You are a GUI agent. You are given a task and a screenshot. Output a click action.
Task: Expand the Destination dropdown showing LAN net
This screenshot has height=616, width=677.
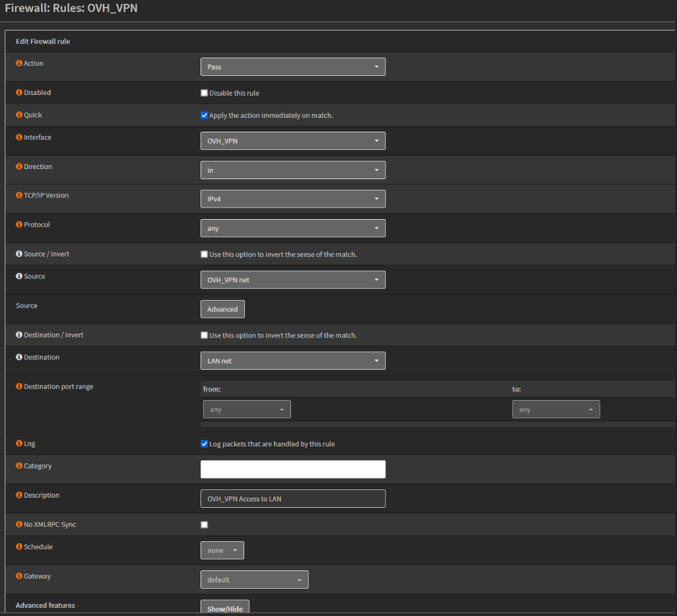click(x=292, y=361)
